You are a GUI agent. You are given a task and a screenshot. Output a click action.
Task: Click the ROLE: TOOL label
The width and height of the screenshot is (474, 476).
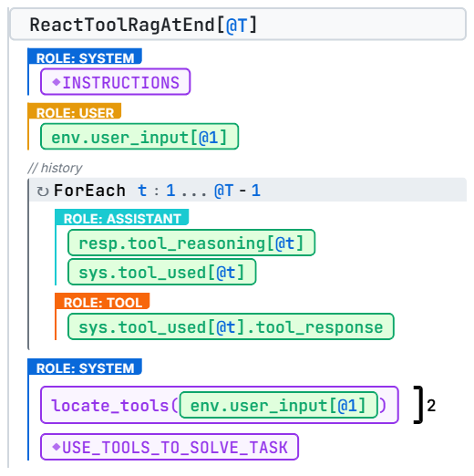pyautogui.click(x=102, y=301)
